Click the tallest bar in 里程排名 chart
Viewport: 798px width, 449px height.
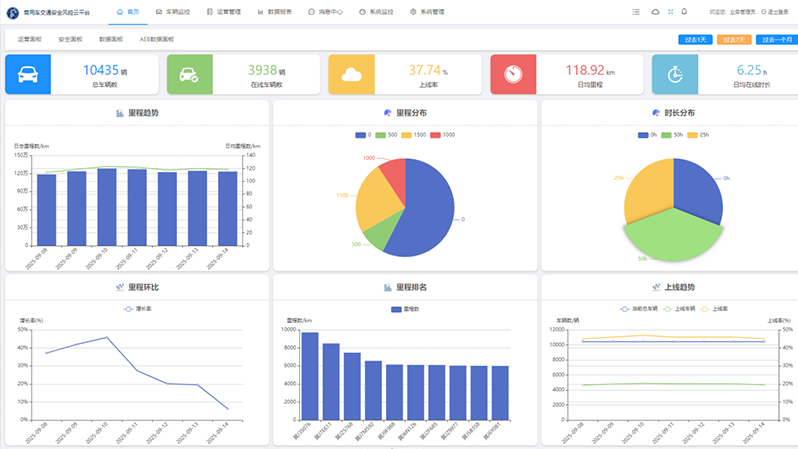tap(310, 376)
